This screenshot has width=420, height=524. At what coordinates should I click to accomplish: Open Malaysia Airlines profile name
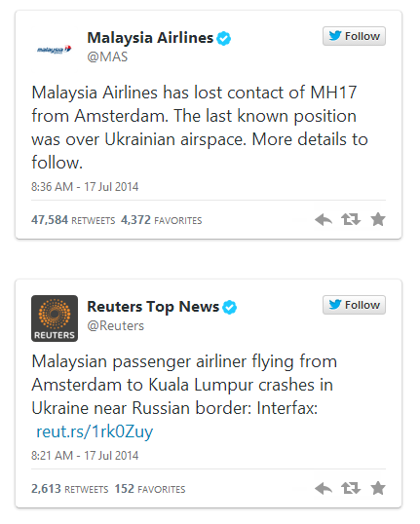coord(150,38)
